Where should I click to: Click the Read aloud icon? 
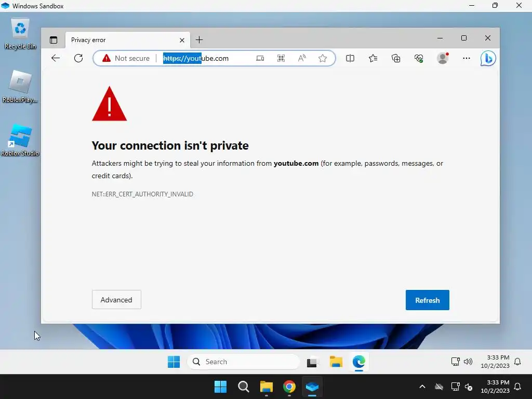tap(302, 58)
